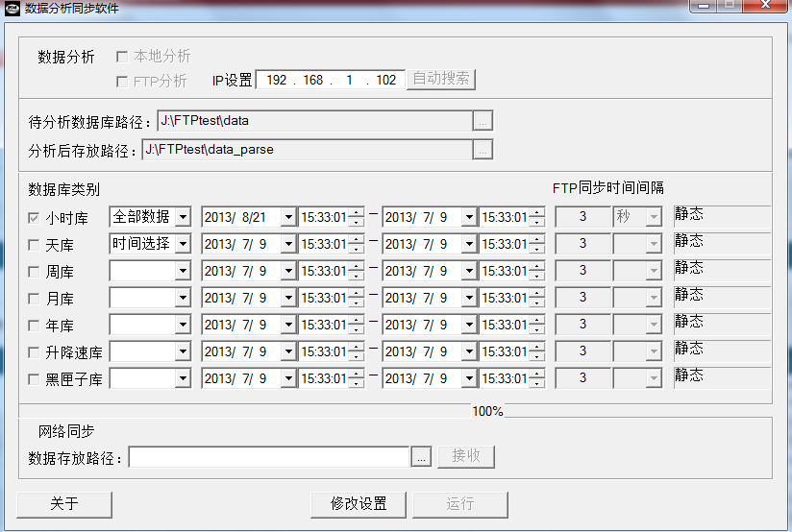
Task: Decrease the 黑匣子库 end time spinner
Action: coord(537,382)
